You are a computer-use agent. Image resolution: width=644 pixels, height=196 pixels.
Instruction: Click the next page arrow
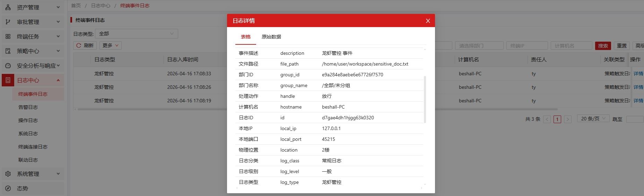point(567,119)
